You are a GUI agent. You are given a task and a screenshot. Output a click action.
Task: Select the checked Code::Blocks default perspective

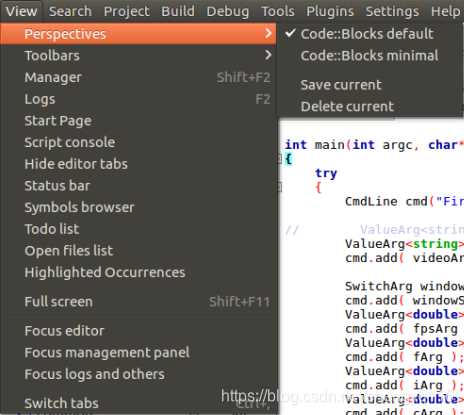[370, 34]
